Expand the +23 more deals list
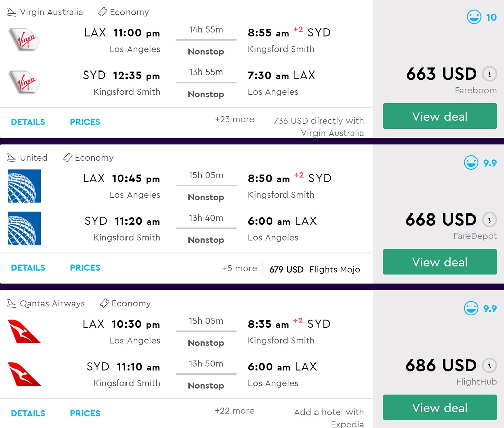Viewport: 504px width, 428px height. click(234, 120)
